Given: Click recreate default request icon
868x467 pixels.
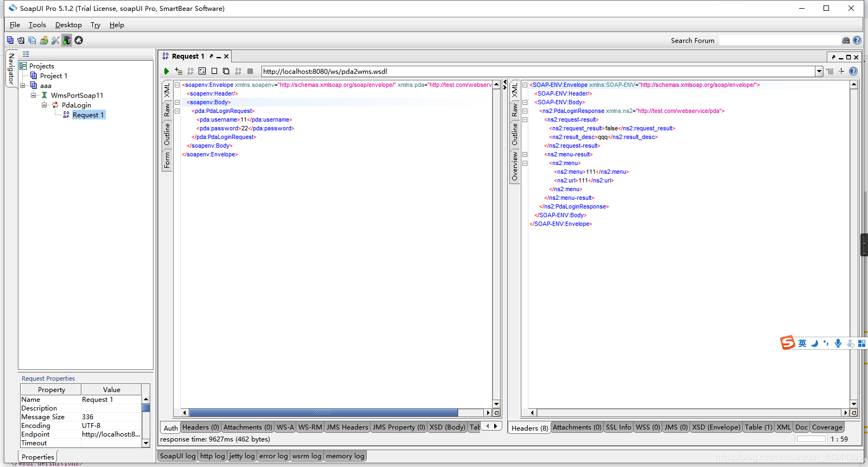Looking at the screenshot, I should point(202,71).
